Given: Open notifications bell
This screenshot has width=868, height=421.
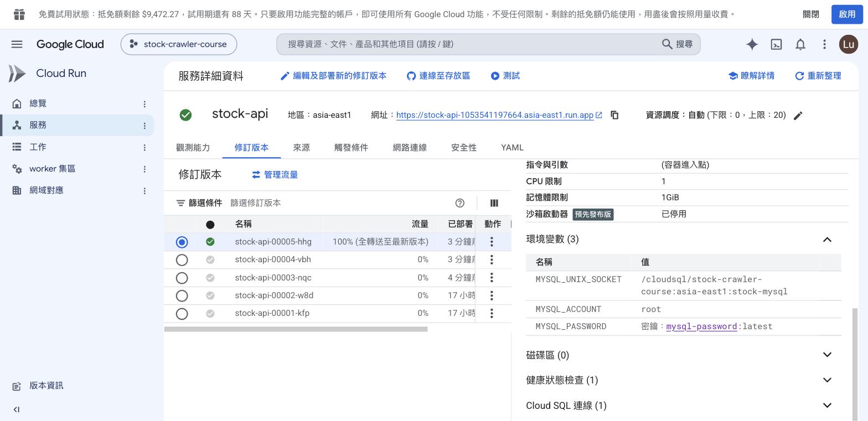Looking at the screenshot, I should pos(800,44).
